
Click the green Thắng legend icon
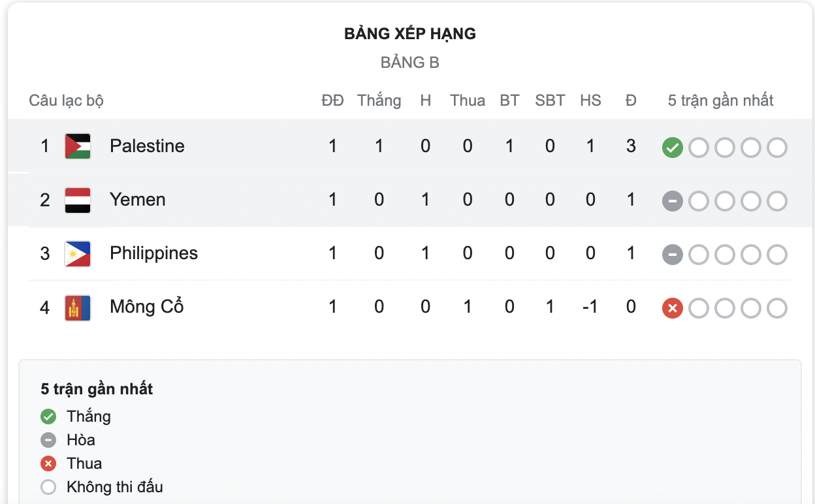48,417
